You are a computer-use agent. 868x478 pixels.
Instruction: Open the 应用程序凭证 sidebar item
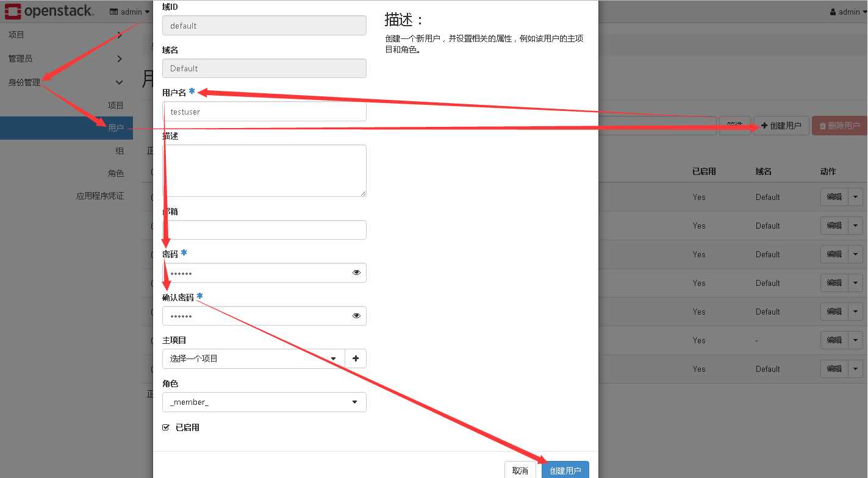click(x=100, y=196)
